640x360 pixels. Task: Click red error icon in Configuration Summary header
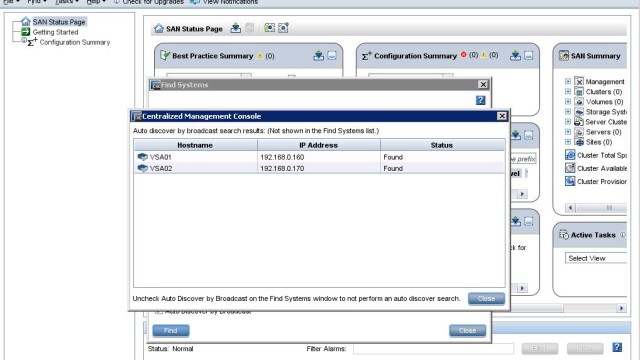464,55
